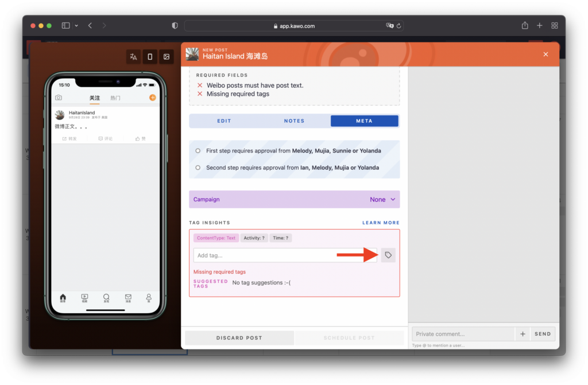Open the Campaign None dropdown
The height and width of the screenshot is (385, 588).
[295, 200]
